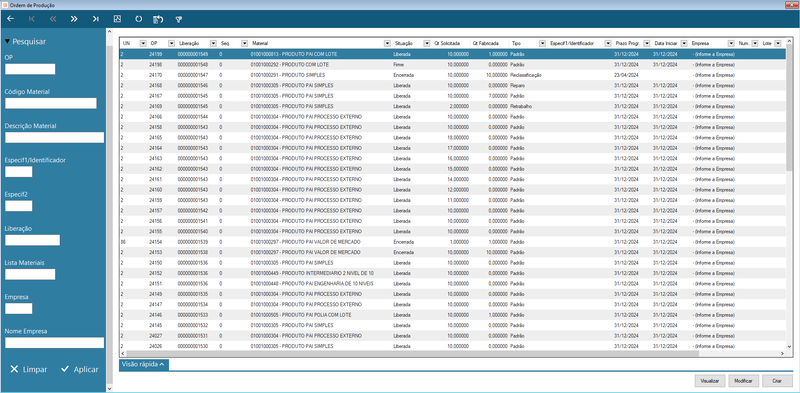Select row 24170 PRODUTO SIMPLES
800x393 pixels.
pyautogui.click(x=453, y=75)
